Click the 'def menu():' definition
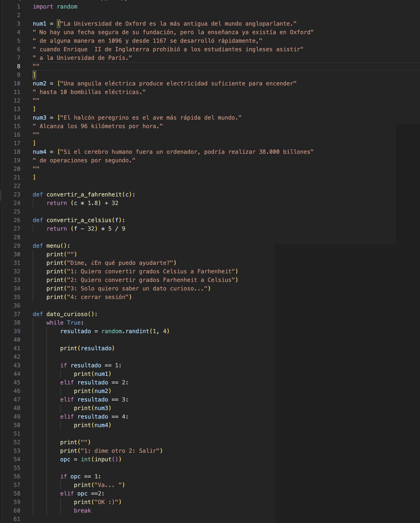This screenshot has height=523, width=420. (x=51, y=246)
